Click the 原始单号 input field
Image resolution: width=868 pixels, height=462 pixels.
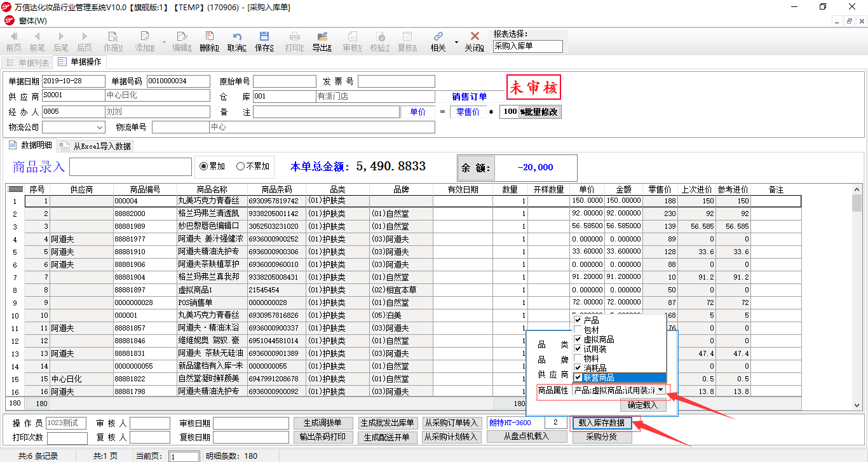point(284,81)
